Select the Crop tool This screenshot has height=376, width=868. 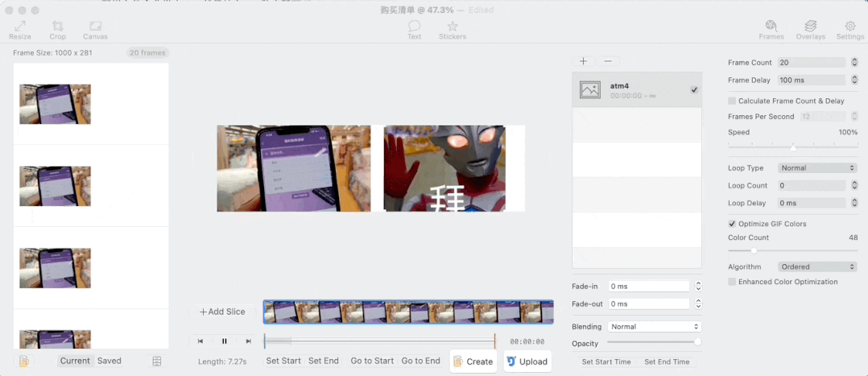[58, 31]
